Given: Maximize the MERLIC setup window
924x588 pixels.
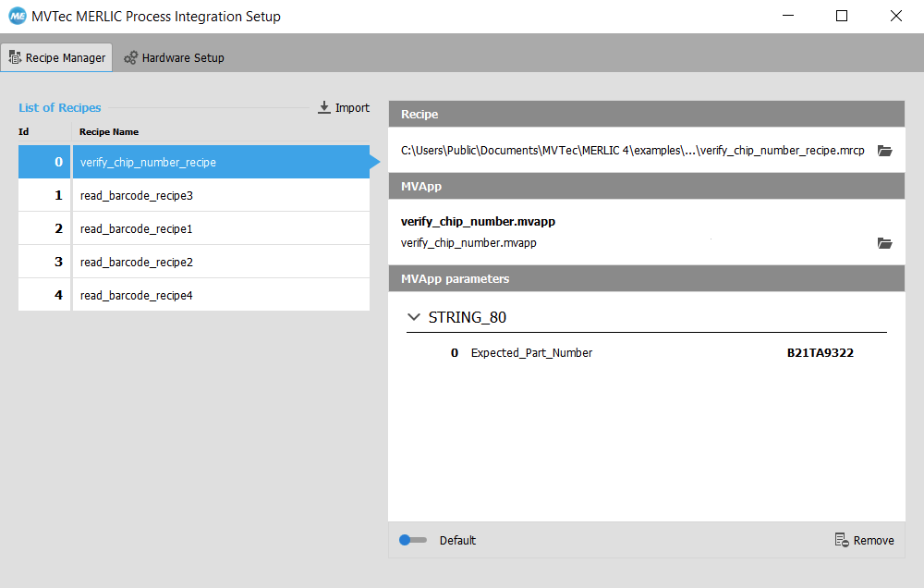Looking at the screenshot, I should pyautogui.click(x=842, y=16).
